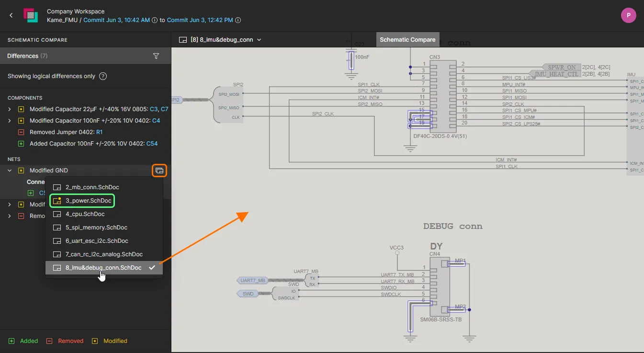Viewport: 644px width, 353px height.
Task: Select 2_mb_conn.SchDoc from the list
Action: [x=104, y=187]
